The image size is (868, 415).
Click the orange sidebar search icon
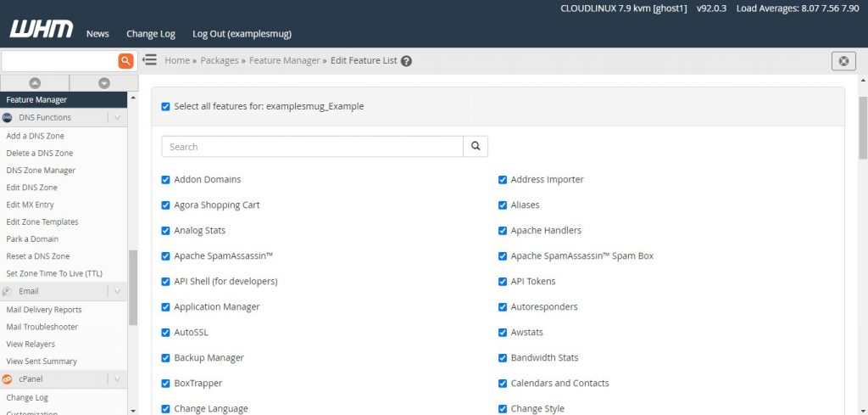click(x=126, y=60)
